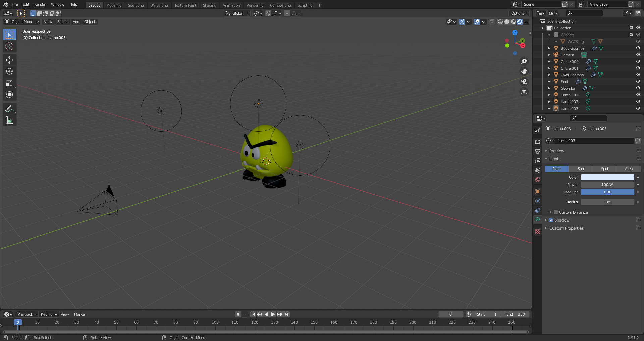This screenshot has height=341, width=644.
Task: Open the Render menu
Action: [x=40, y=4]
